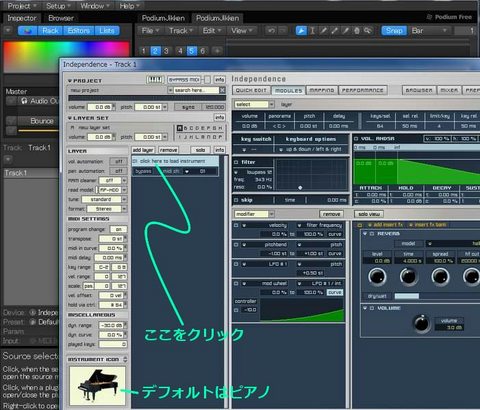This screenshot has height=410, width=480.
Task: Open the Window menu
Action: point(95,6)
